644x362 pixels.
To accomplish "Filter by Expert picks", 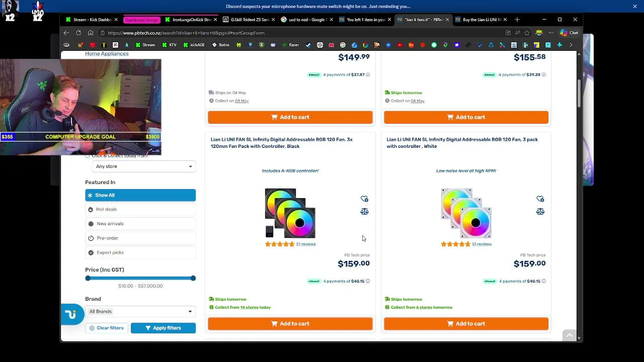I will tap(140, 252).
